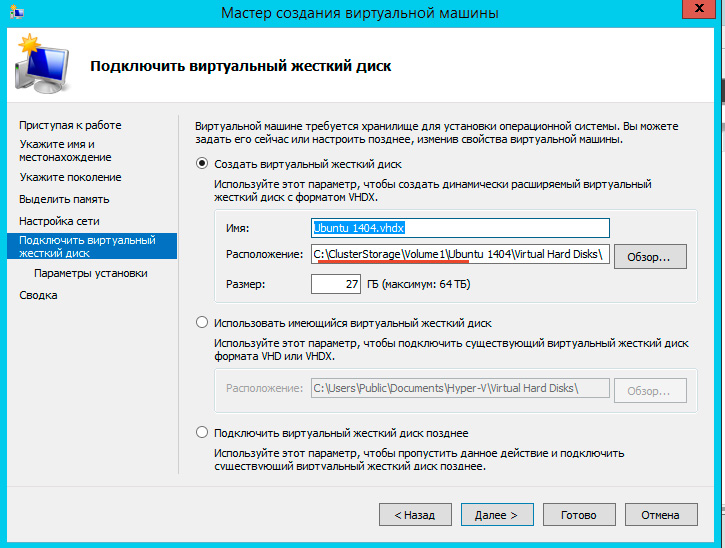Viewport: 725px width, 548px height.
Task: Click the 'Имя' disk name field
Action: coord(459,228)
